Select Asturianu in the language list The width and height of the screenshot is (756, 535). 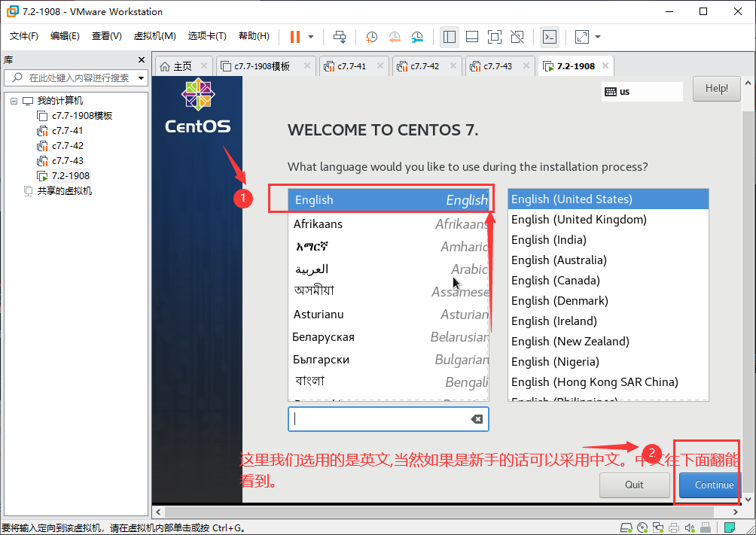[389, 315]
